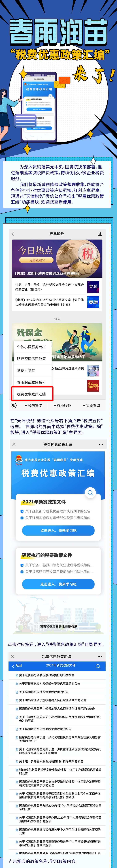Expand the 我要查询 bottom menu
Viewport: 117px width, 868px height.
91,405
